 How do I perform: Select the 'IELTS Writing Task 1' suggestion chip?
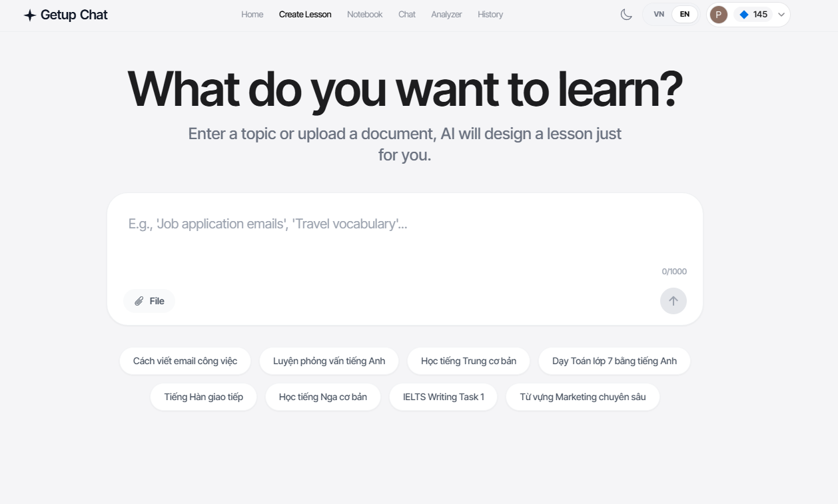[443, 396]
